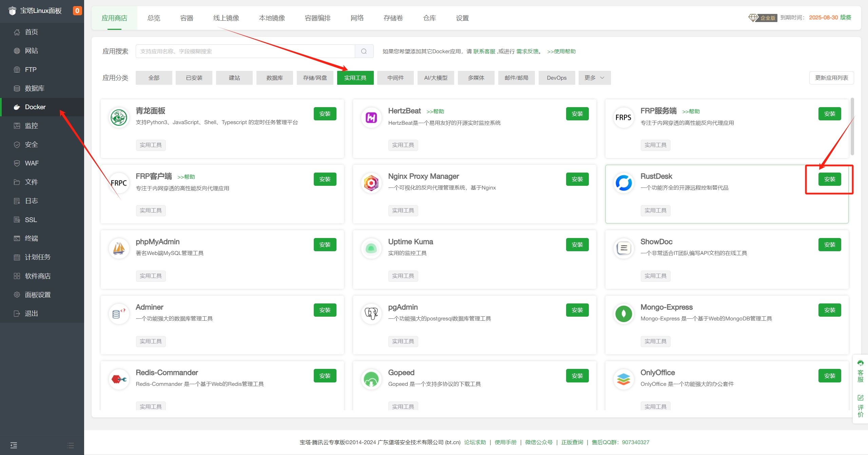
Task: Click the RustDesk app logo
Action: pyautogui.click(x=623, y=183)
